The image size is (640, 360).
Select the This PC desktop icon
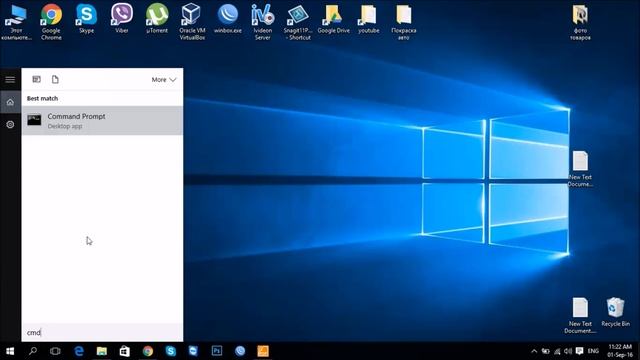tap(16, 22)
